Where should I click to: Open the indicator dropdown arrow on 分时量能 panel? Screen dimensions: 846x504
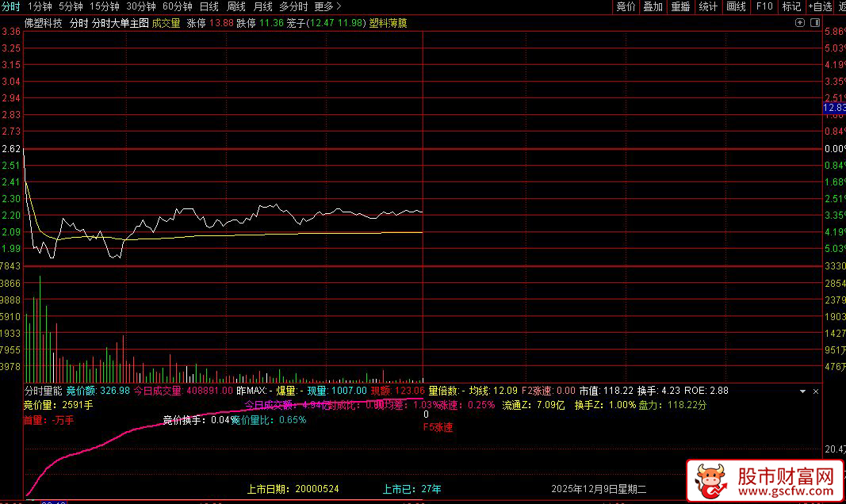tap(802, 391)
